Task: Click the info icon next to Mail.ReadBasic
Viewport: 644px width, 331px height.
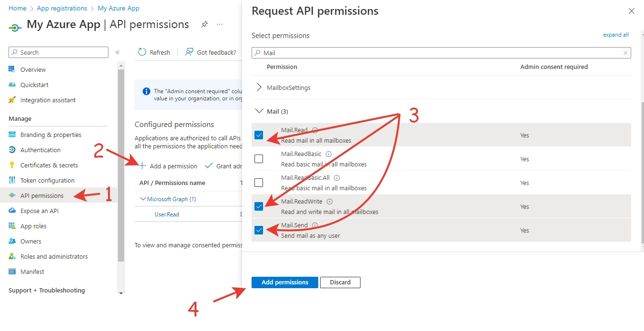Action: [x=329, y=154]
